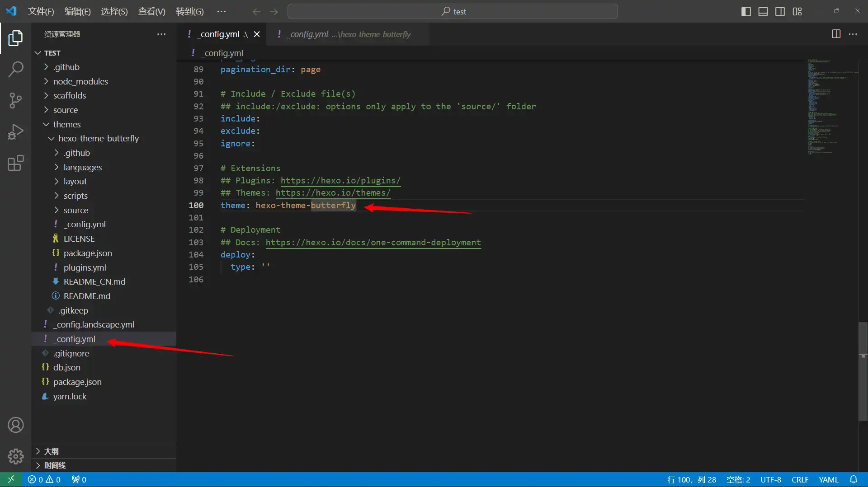Viewport: 868px width, 487px height.
Task: Click the split editor right icon
Action: 836,34
